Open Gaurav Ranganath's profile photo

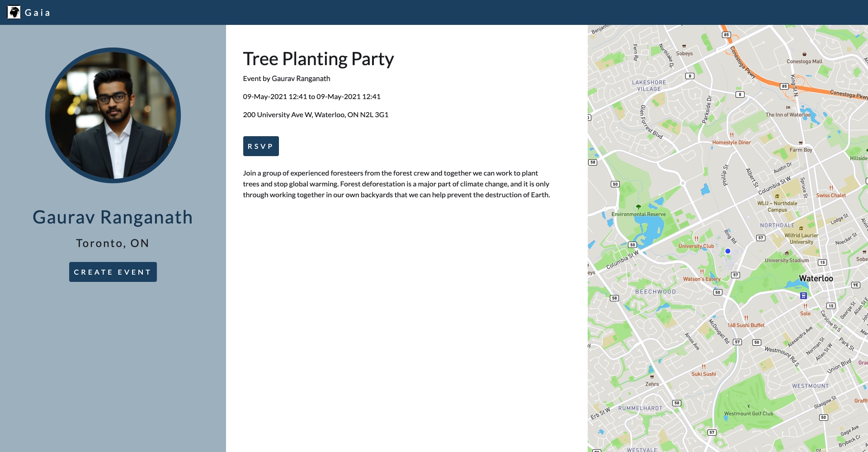tap(113, 115)
